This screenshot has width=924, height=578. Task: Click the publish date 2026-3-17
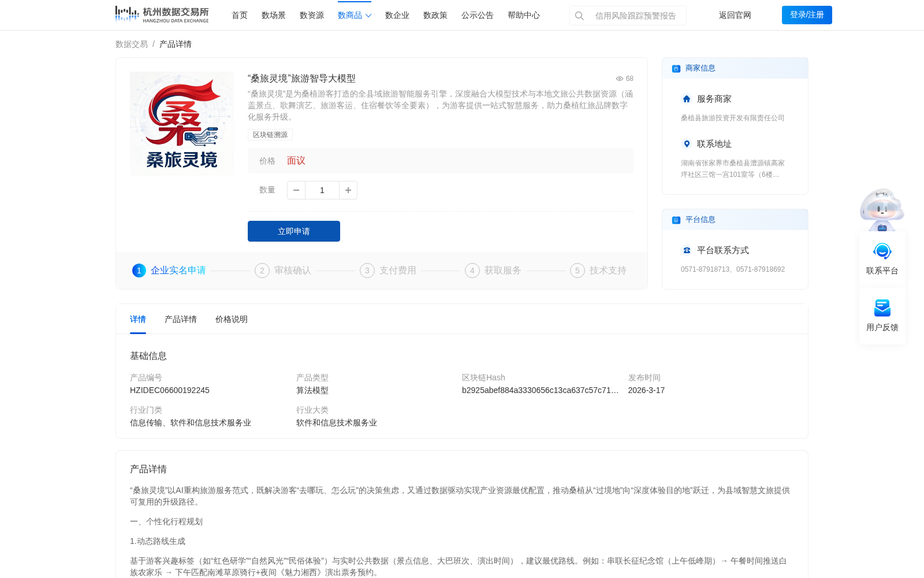646,390
